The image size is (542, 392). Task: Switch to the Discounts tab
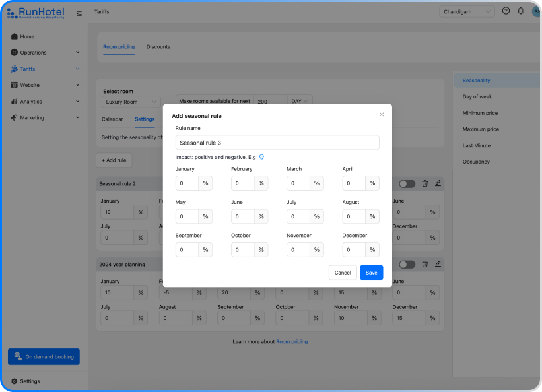tap(158, 47)
